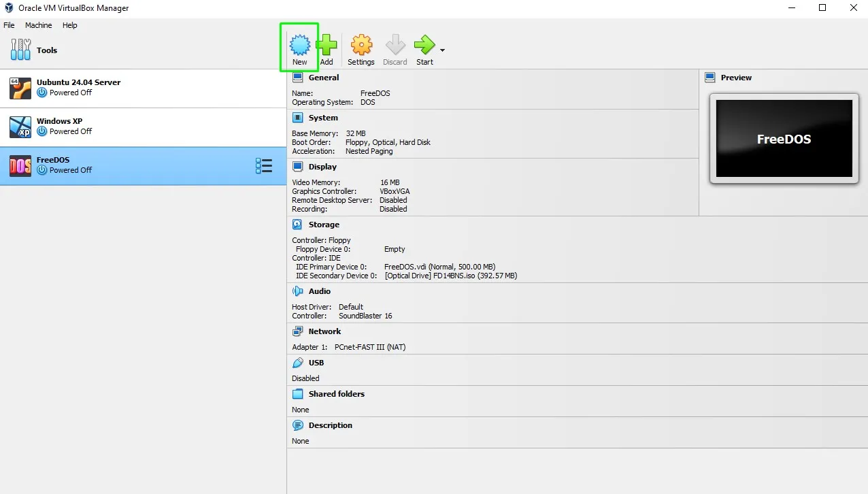Select the Uubuntu 24.04 Server machine
868x494 pixels.
(x=143, y=88)
